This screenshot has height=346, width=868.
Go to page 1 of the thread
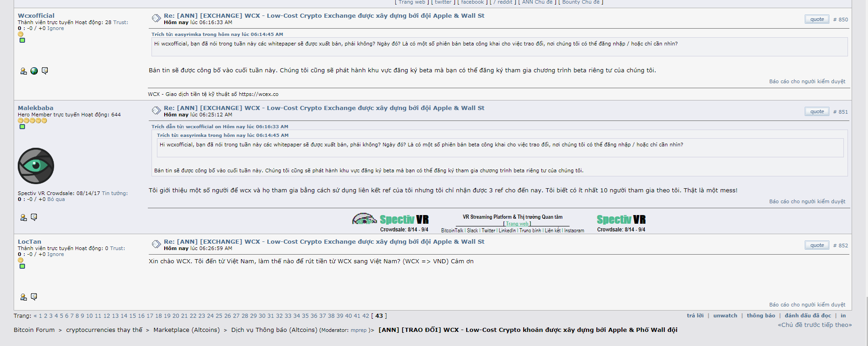click(40, 316)
